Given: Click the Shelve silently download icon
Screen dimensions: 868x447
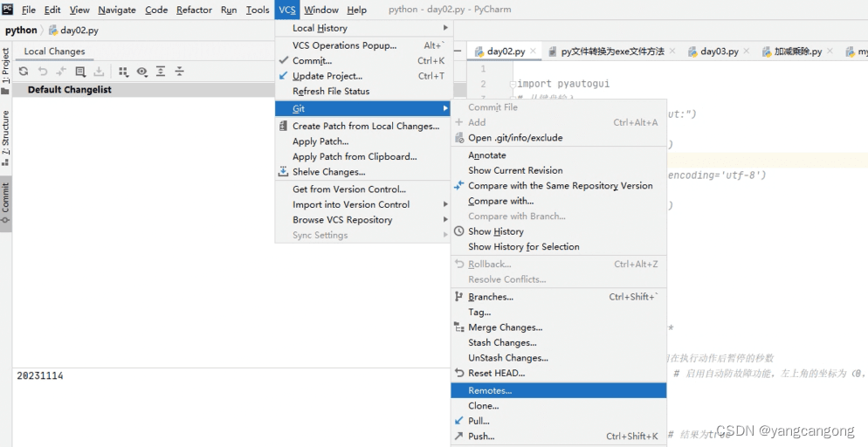Looking at the screenshot, I should pos(99,72).
